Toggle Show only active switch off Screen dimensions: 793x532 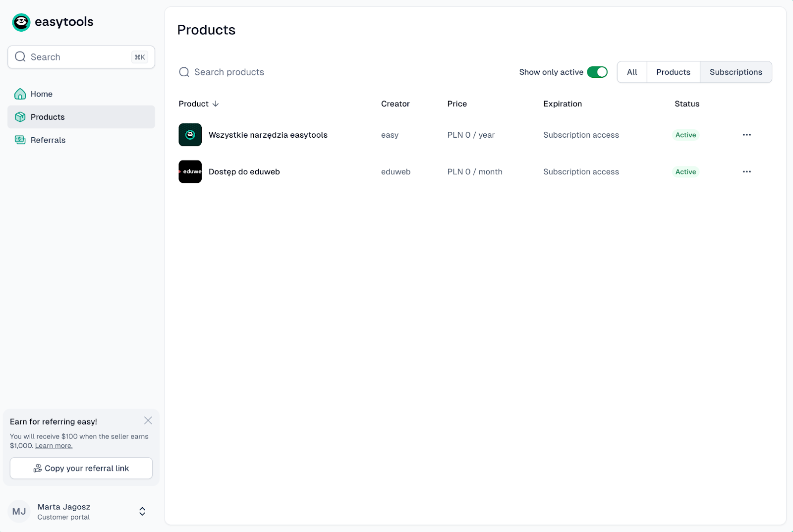pyautogui.click(x=597, y=72)
